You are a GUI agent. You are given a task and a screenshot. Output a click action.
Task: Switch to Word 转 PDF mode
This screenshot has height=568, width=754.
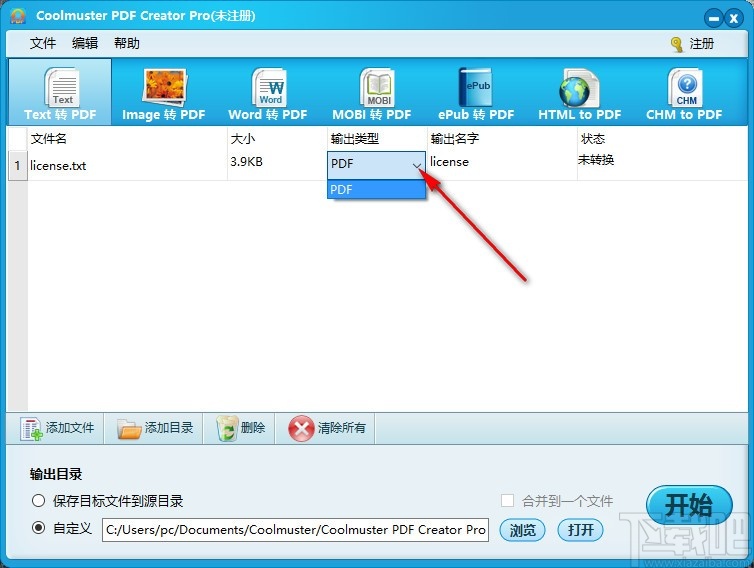[268, 92]
